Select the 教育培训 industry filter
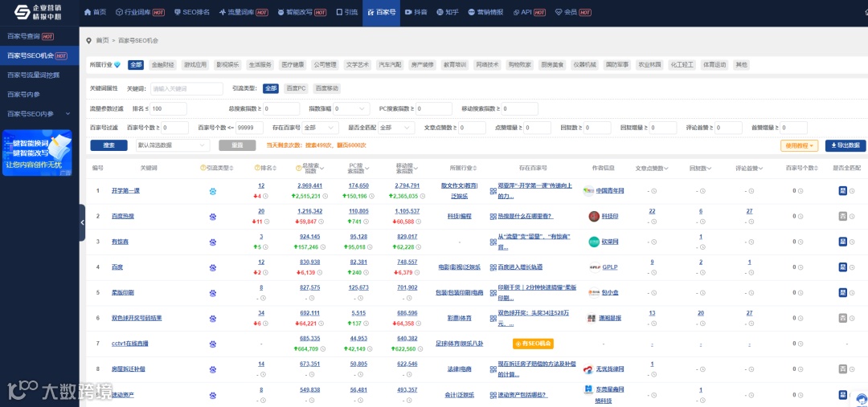This screenshot has width=868, height=407. point(454,65)
